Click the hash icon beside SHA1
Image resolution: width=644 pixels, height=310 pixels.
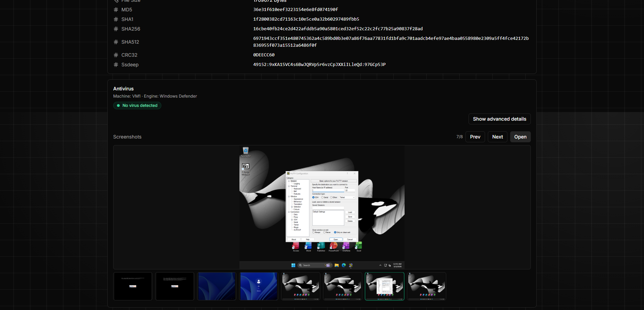click(116, 19)
